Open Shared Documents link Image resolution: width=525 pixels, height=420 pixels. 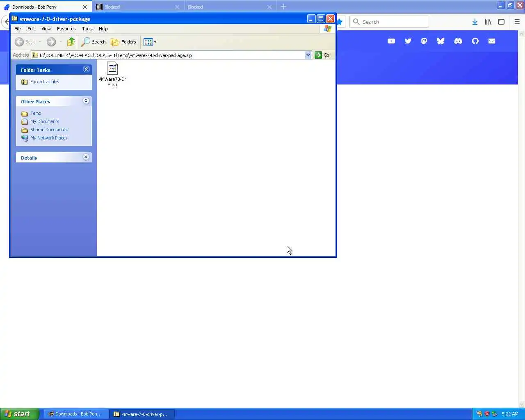pos(49,130)
